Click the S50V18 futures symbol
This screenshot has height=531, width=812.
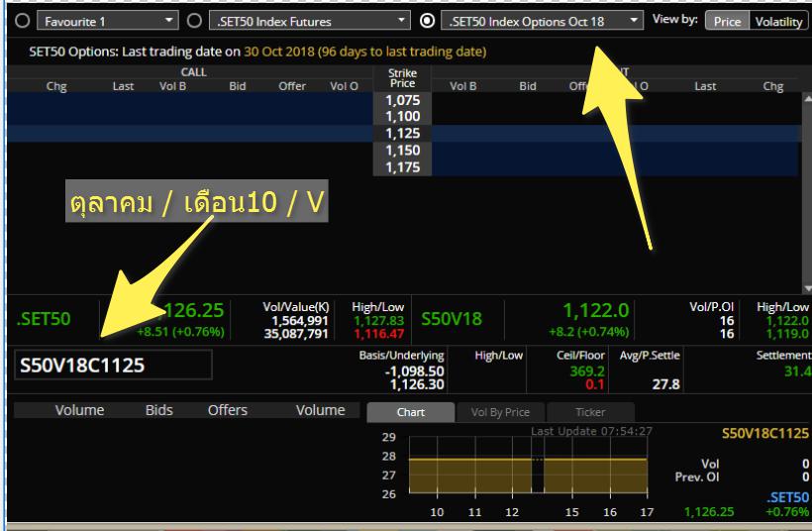452,319
